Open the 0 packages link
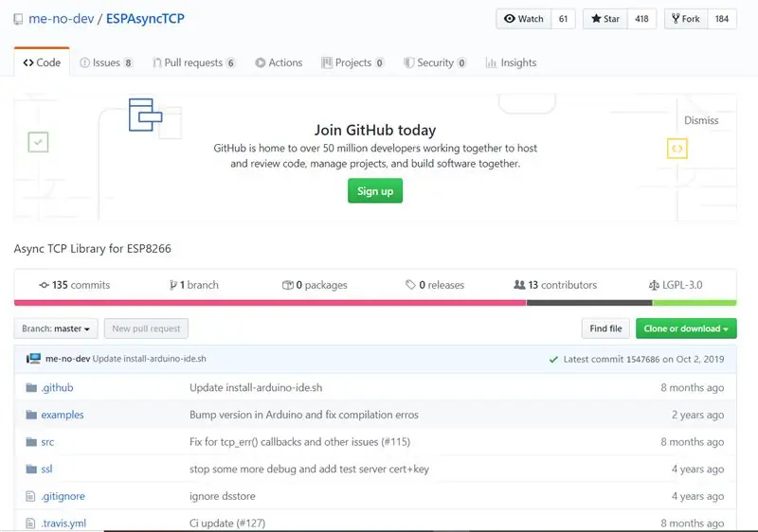Screen dimensions: 758x532 (x=315, y=285)
